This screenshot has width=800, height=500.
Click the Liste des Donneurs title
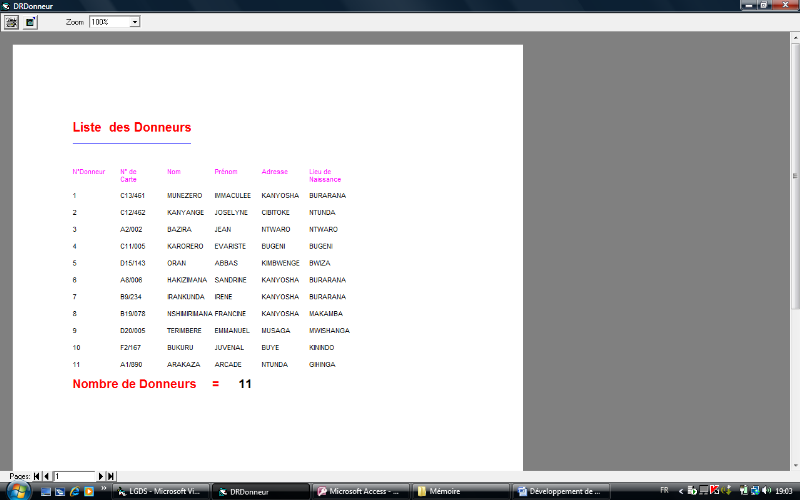point(132,127)
